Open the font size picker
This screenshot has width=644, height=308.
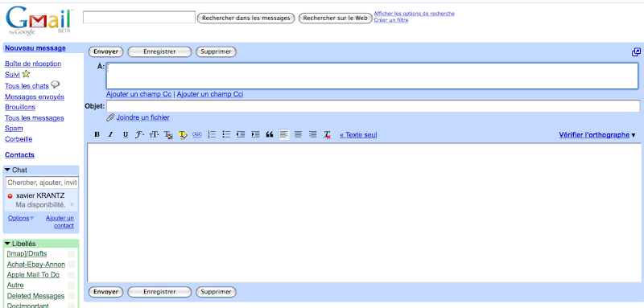(x=154, y=134)
